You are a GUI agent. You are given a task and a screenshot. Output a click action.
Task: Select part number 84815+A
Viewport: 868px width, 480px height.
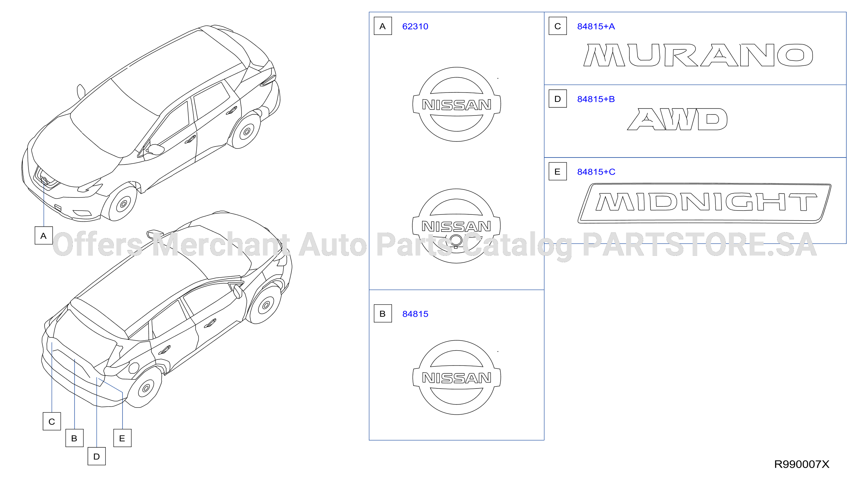click(596, 26)
